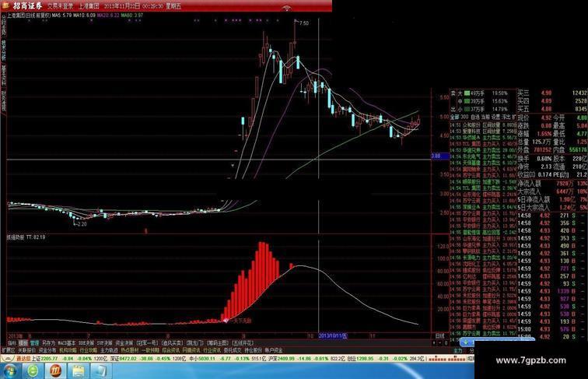Click the 2013/10/11/五 date marker on time axis
Screen dimensions: 588x379
click(x=333, y=336)
